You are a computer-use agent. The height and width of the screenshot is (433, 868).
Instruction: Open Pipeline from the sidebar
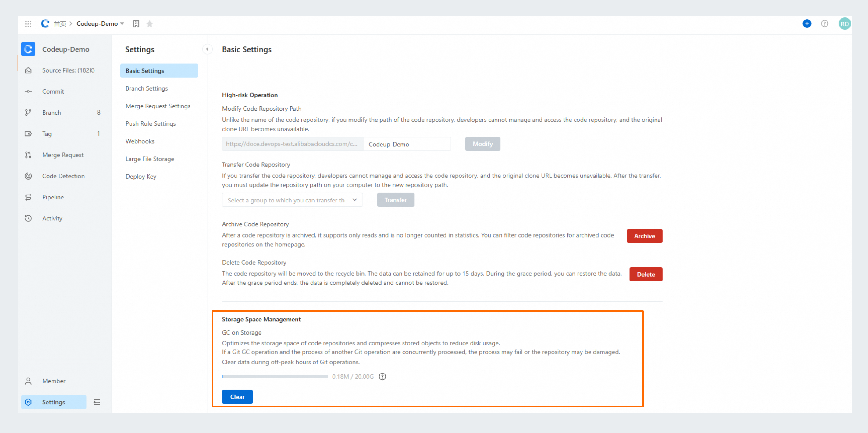(x=53, y=197)
